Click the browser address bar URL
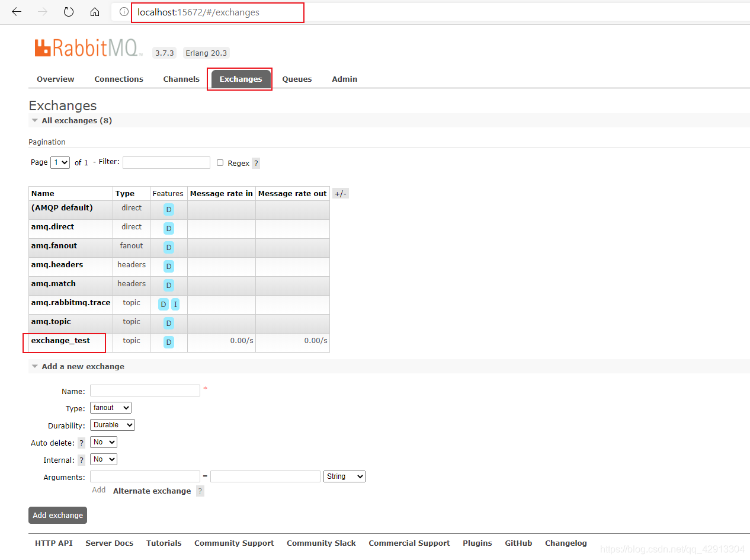 click(198, 12)
